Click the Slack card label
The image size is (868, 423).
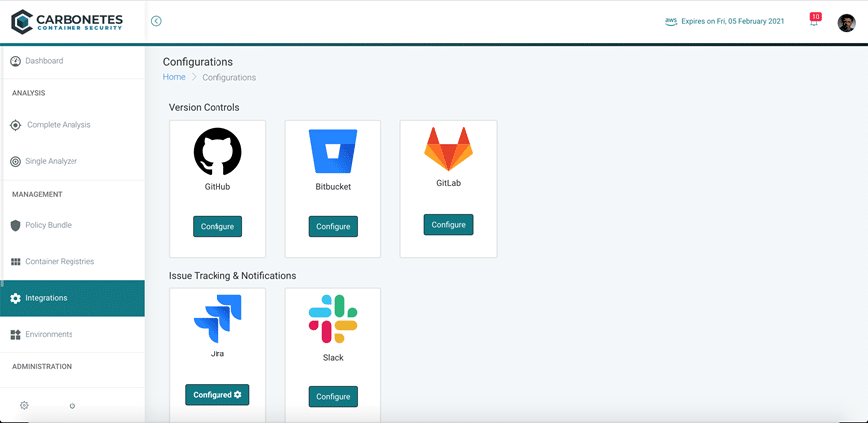[x=333, y=358]
